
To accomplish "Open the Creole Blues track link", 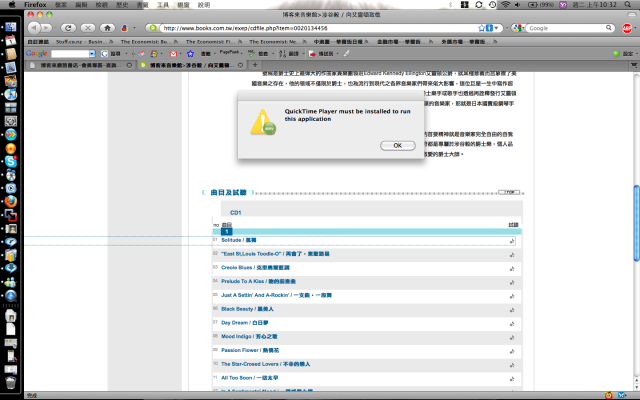I will click(x=255, y=268).
